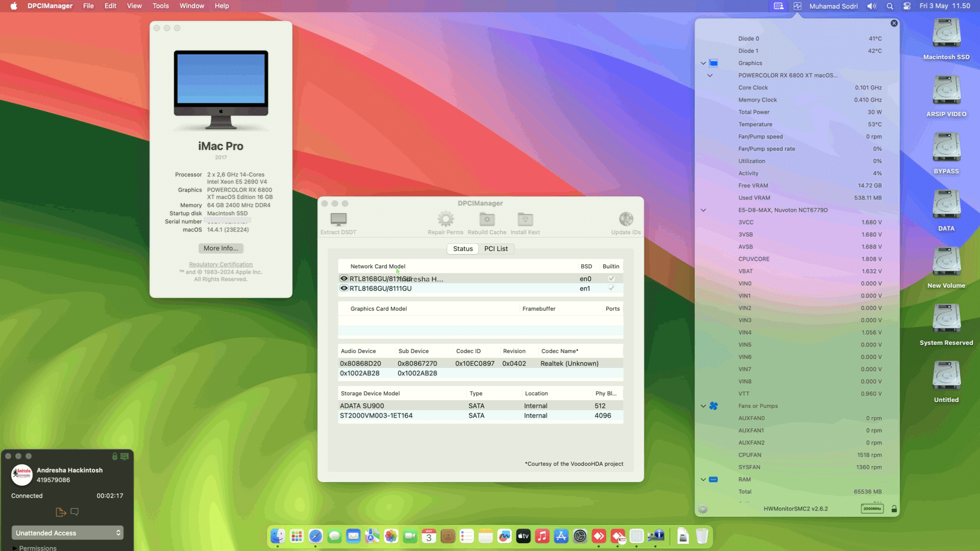This screenshot has height=551, width=980.
Task: Click the Andresha Hackintosh profile avatar
Action: coord(22,475)
